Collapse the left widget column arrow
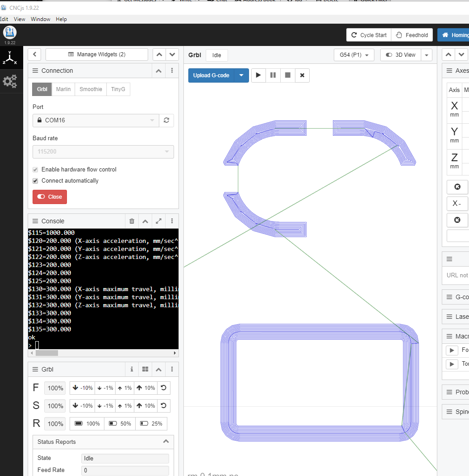Image resolution: width=469 pixels, height=476 pixels. [x=34, y=54]
